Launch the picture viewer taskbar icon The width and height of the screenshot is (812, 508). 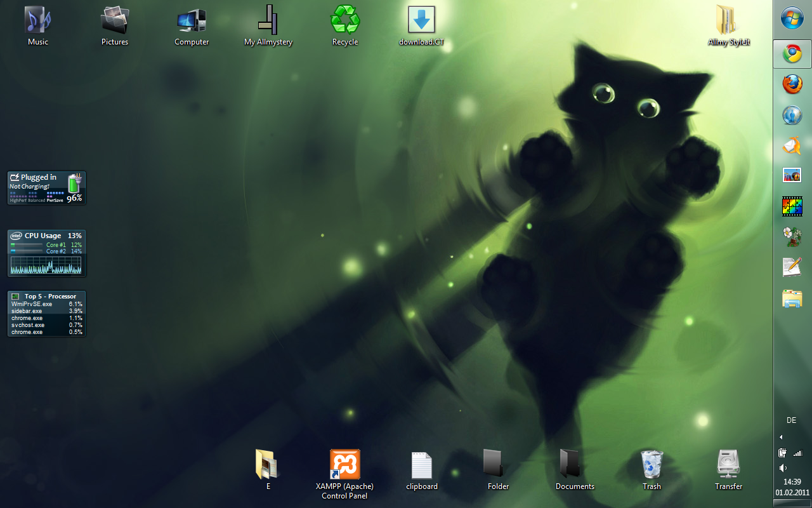(792, 176)
